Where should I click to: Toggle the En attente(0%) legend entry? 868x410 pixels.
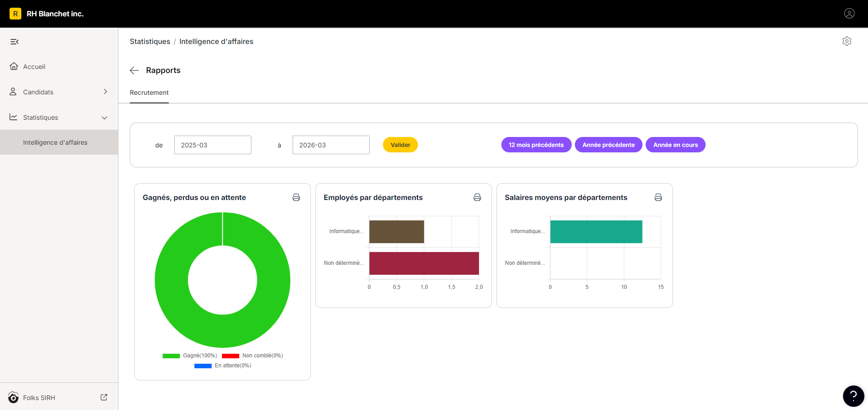[x=223, y=366]
